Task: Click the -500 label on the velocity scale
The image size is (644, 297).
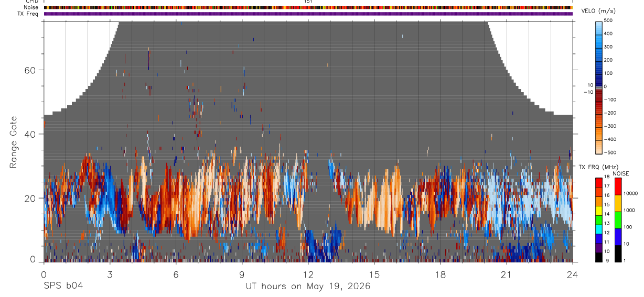Action: coord(611,153)
